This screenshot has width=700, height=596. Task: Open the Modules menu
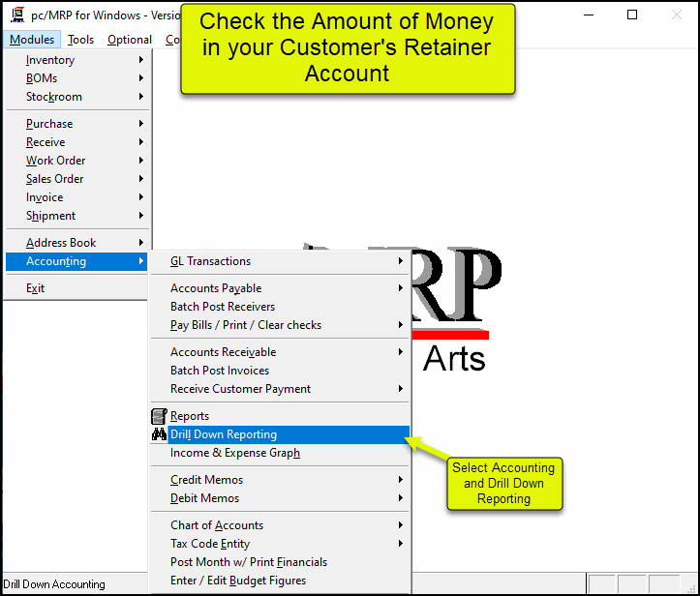(32, 40)
